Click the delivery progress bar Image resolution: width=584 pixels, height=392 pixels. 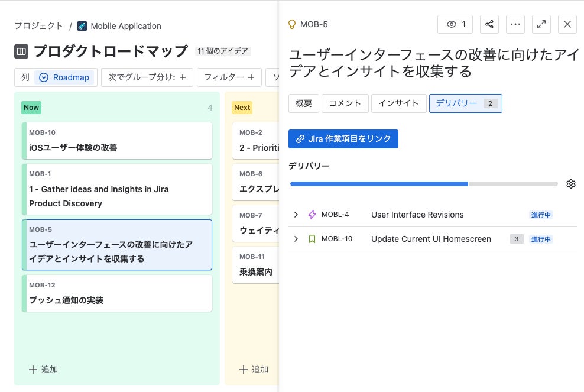click(424, 184)
